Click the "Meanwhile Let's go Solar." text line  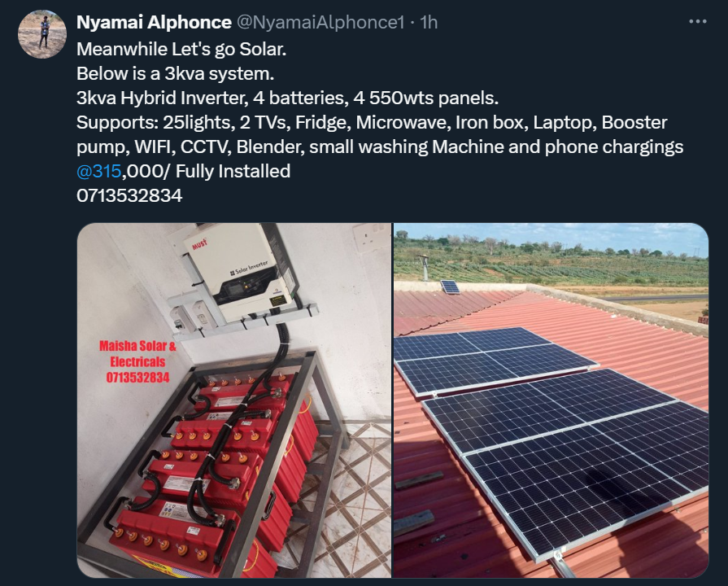point(181,49)
